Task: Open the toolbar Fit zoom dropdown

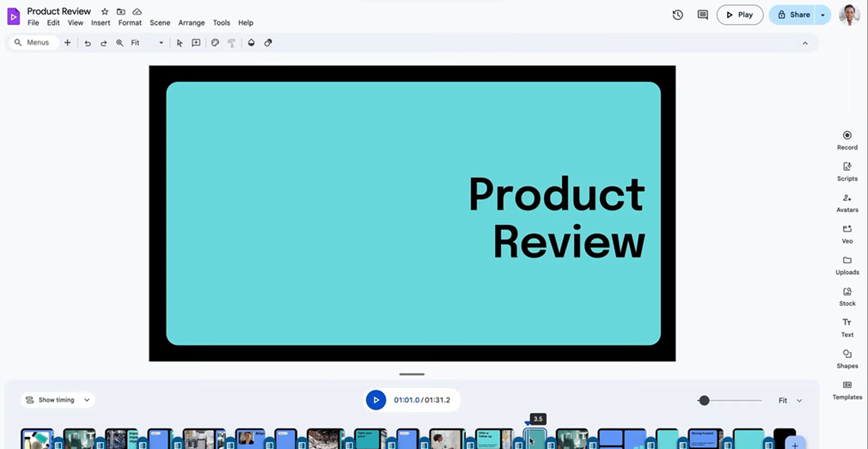Action: [x=147, y=43]
